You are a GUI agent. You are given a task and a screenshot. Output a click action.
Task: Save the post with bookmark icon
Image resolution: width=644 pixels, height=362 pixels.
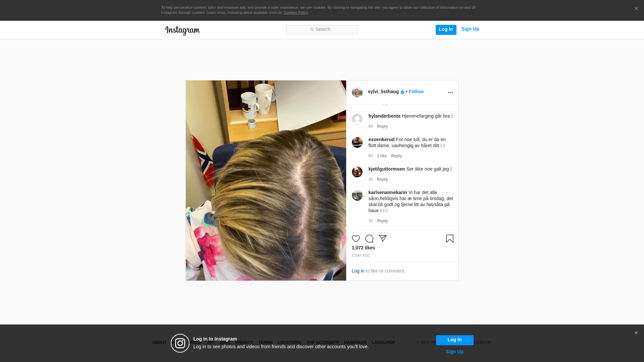click(449, 239)
